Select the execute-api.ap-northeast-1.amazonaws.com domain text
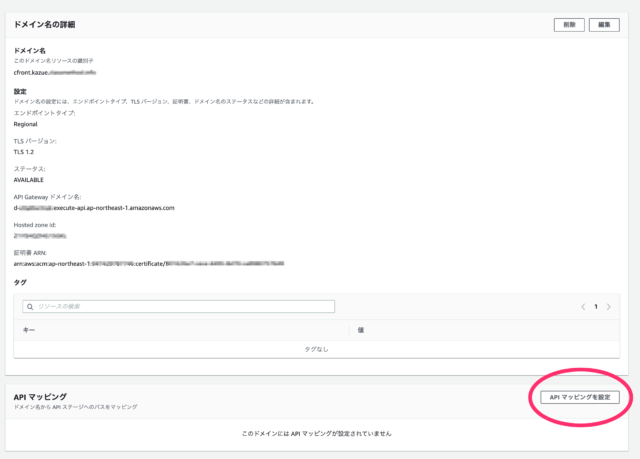640x459 pixels. pos(94,208)
